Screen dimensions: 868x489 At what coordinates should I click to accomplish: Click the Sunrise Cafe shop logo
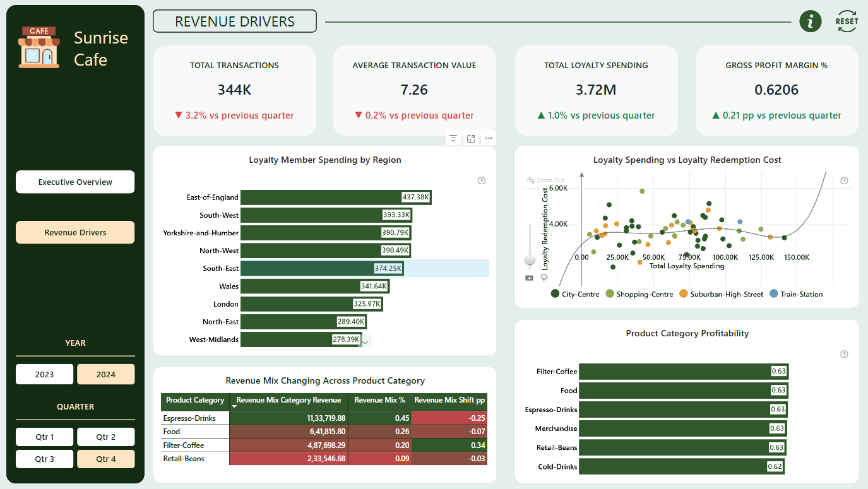tap(39, 47)
